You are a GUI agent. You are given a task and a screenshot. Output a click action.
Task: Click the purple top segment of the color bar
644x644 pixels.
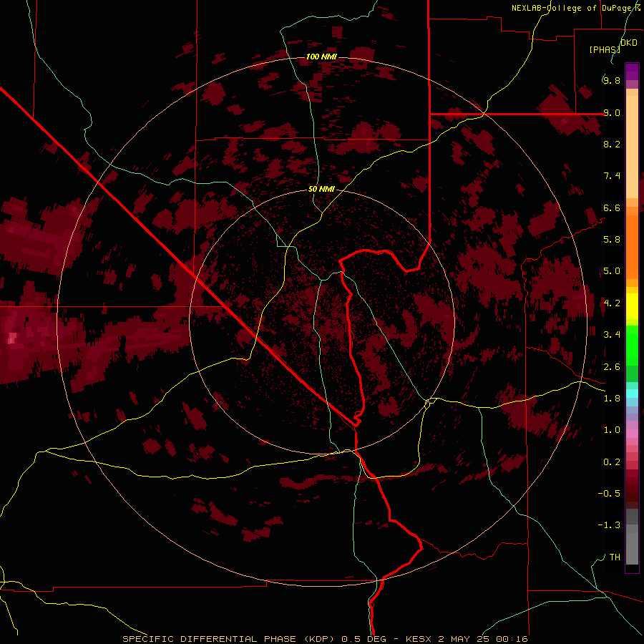coord(632,72)
